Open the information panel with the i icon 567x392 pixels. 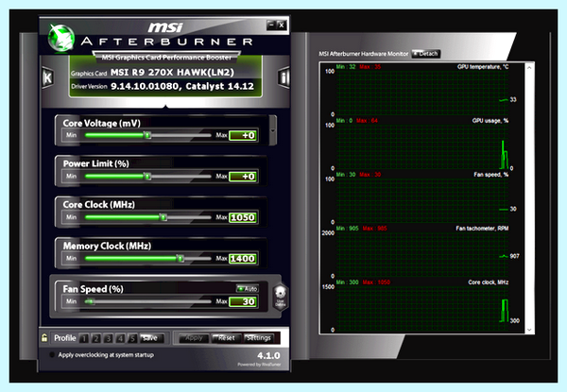click(x=284, y=77)
